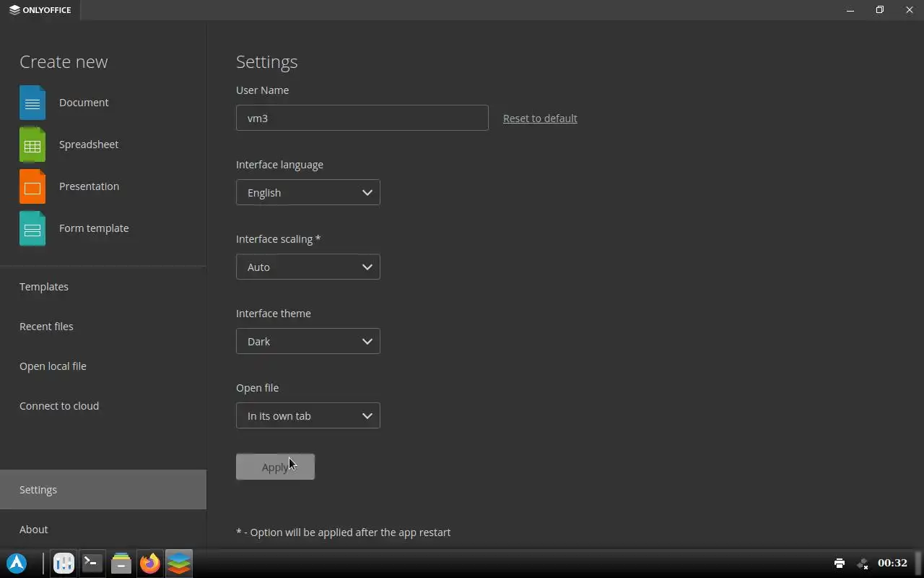The height and width of the screenshot is (578, 924).
Task: Open the Interface theme Dark dropdown
Action: point(308,341)
